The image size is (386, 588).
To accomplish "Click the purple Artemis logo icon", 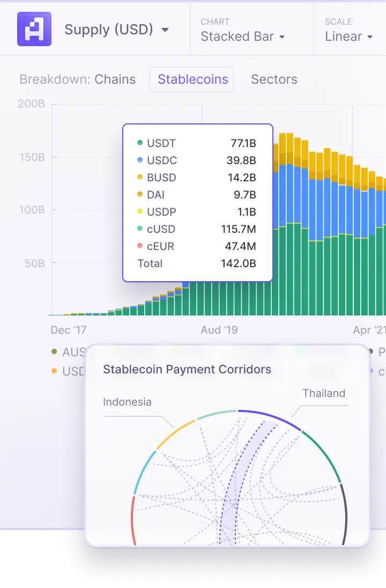I will 34,29.
